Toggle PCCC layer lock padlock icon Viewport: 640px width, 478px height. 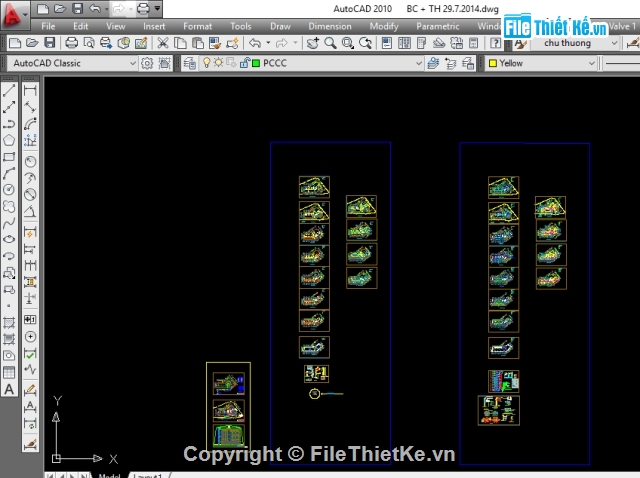(x=244, y=63)
